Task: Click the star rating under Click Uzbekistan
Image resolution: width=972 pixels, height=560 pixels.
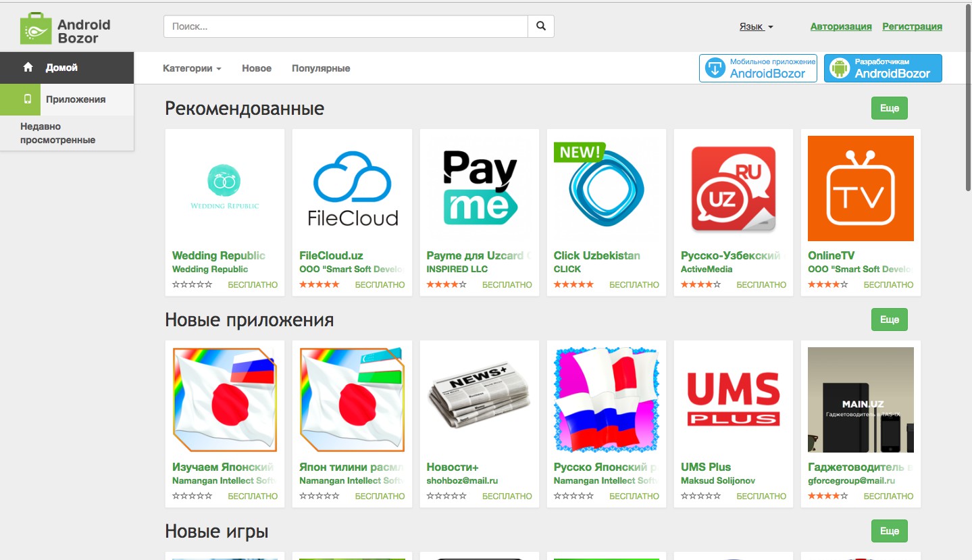Action: point(573,284)
